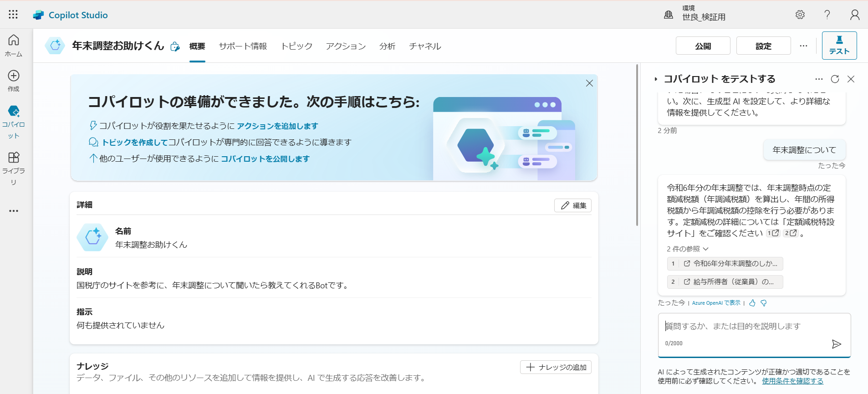Screen dimensions: 868x394
Task: Open the environment picker icon
Action: (x=668, y=15)
